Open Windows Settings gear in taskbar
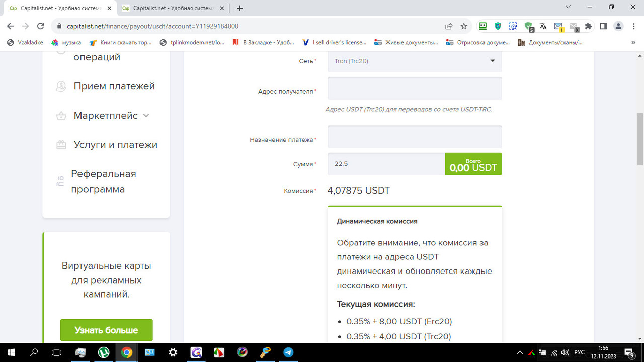The image size is (644, 362). pyautogui.click(x=173, y=352)
